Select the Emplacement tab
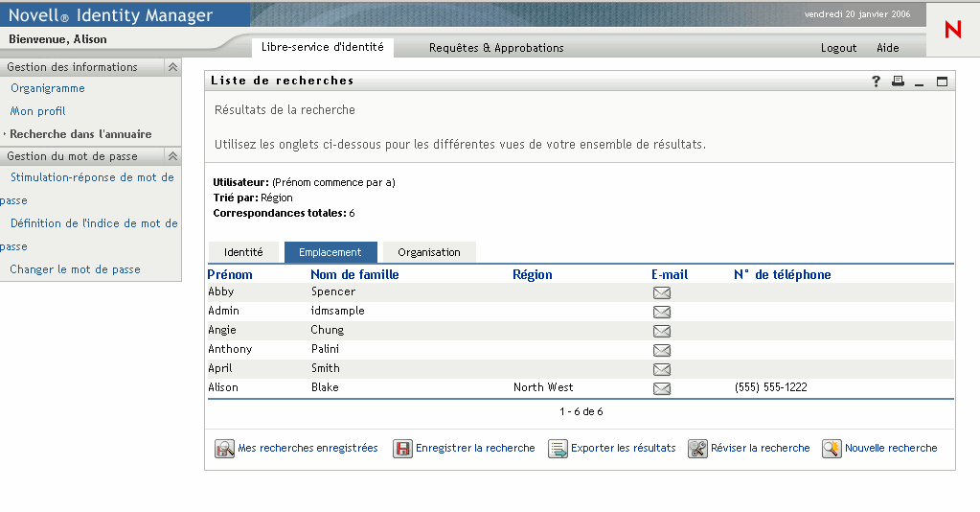 [330, 252]
